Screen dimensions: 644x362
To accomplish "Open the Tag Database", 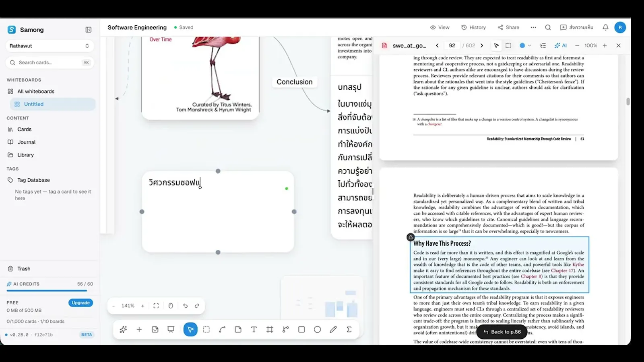I will click(x=33, y=180).
